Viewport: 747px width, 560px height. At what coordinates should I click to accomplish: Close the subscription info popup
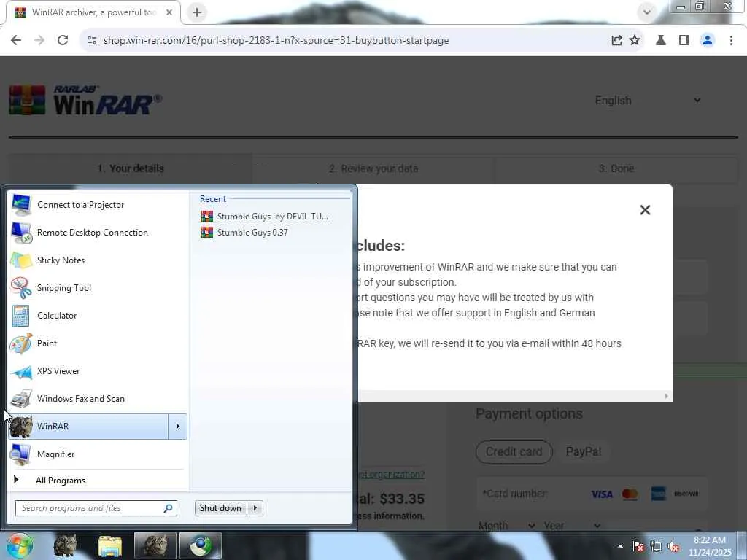645,210
